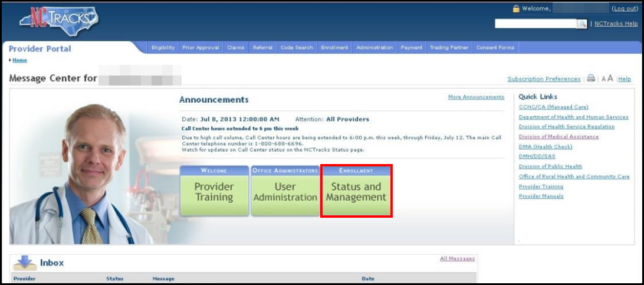The image size is (644, 285).
Task: Click the search magnifier icon
Action: tap(581, 24)
